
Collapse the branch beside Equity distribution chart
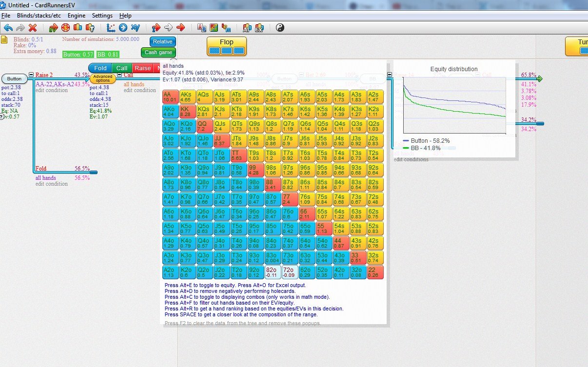390,75
